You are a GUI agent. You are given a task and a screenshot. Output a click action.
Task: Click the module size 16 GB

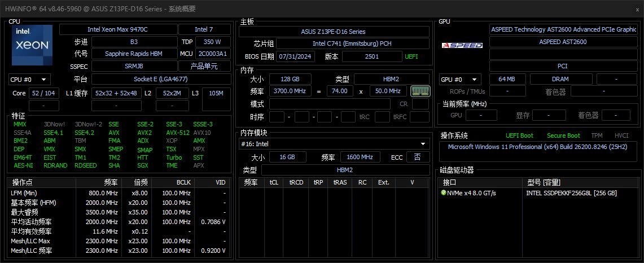[x=287, y=157]
